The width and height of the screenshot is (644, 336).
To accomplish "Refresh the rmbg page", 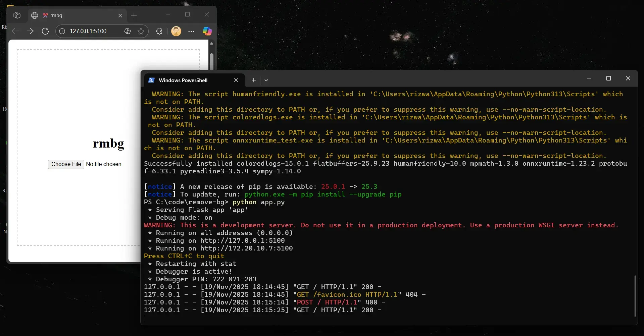I will click(x=45, y=31).
